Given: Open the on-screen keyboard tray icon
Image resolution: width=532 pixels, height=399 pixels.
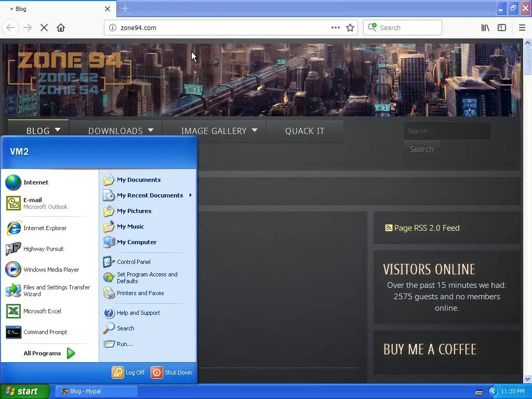Looking at the screenshot, I should click(x=478, y=392).
